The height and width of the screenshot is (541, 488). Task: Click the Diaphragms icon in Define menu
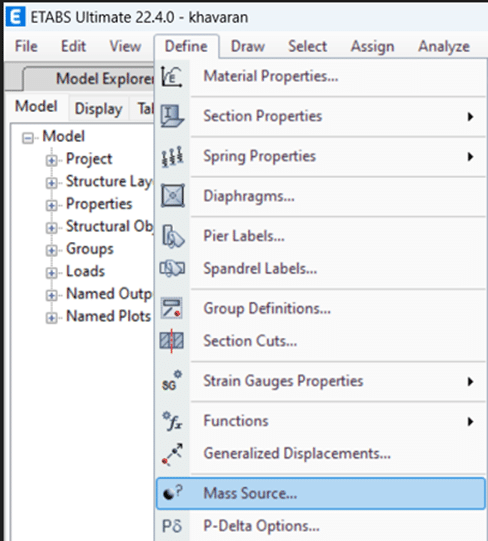tap(173, 196)
